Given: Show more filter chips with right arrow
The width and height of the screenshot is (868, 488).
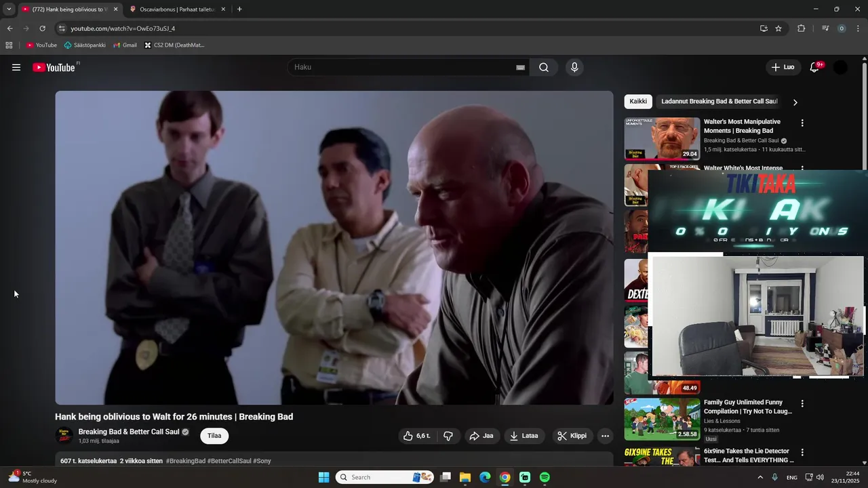Looking at the screenshot, I should point(795,102).
